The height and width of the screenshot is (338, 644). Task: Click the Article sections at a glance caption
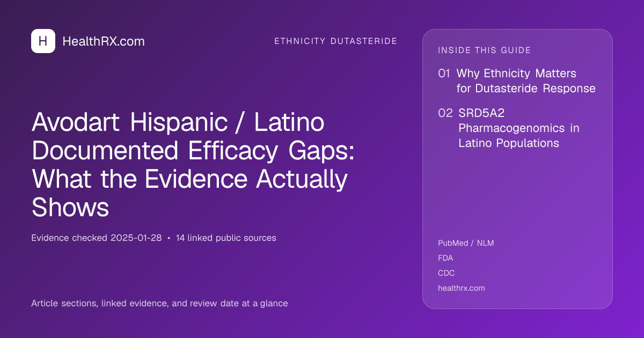[159, 303]
